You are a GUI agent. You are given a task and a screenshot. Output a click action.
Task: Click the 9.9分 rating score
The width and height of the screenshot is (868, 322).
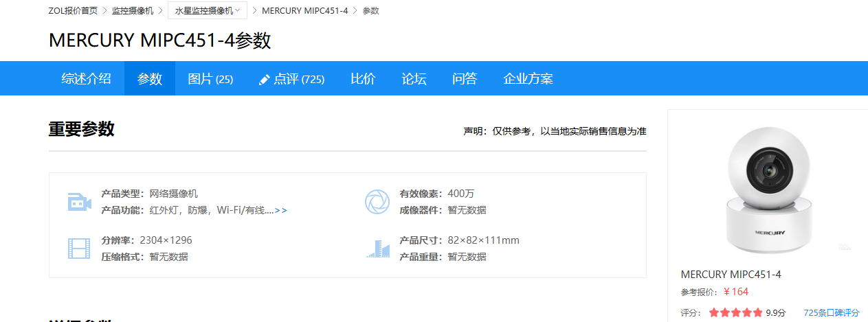775,312
